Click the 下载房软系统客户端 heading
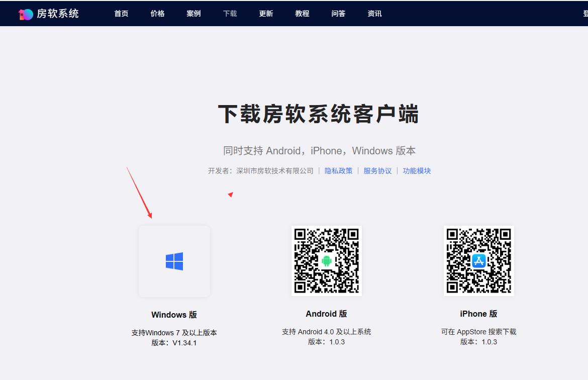The width and height of the screenshot is (588, 380). coord(319,114)
